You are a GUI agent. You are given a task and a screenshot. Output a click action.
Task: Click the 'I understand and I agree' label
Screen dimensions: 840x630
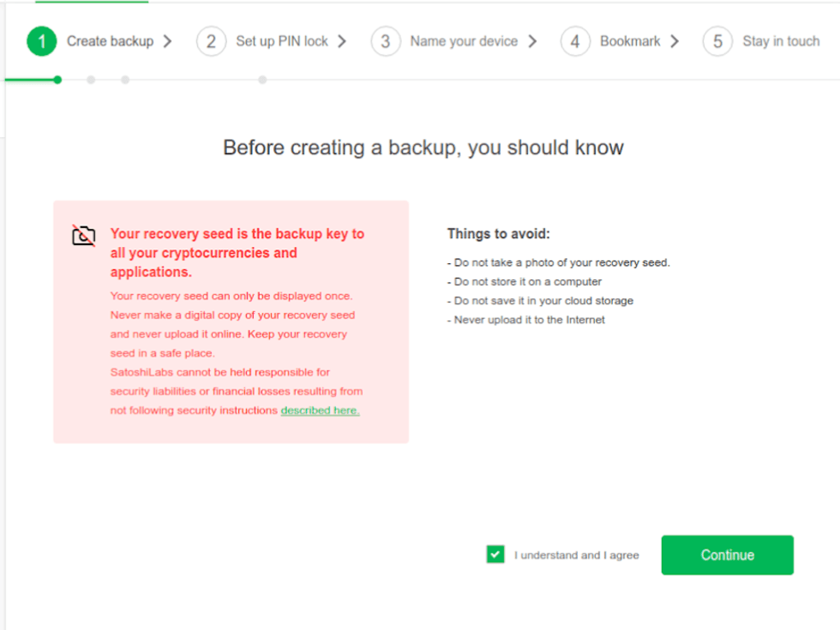pos(576,555)
